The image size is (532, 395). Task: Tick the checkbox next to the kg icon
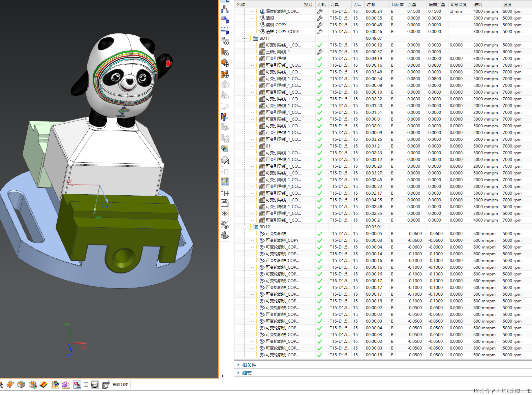pos(86,384)
